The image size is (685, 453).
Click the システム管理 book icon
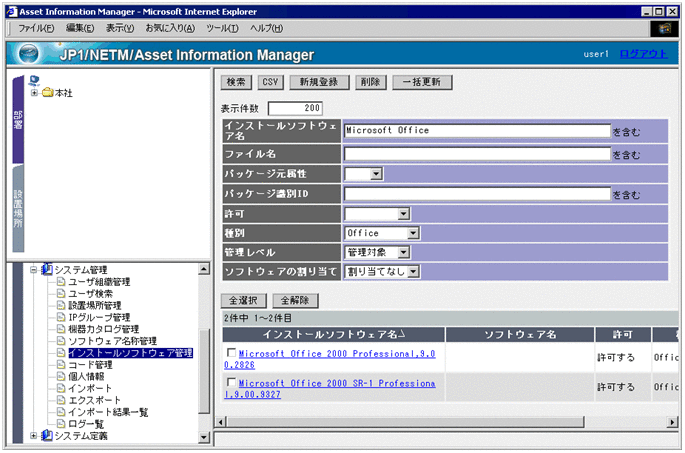click(x=47, y=270)
